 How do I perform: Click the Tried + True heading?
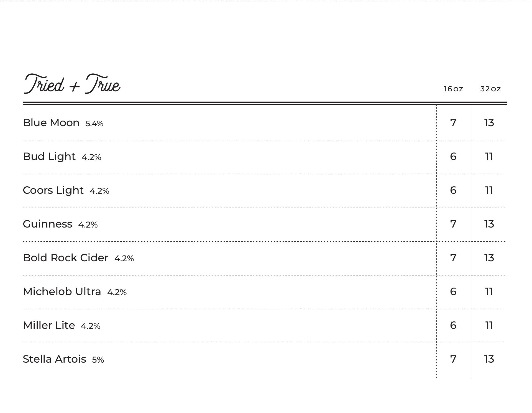click(x=72, y=84)
